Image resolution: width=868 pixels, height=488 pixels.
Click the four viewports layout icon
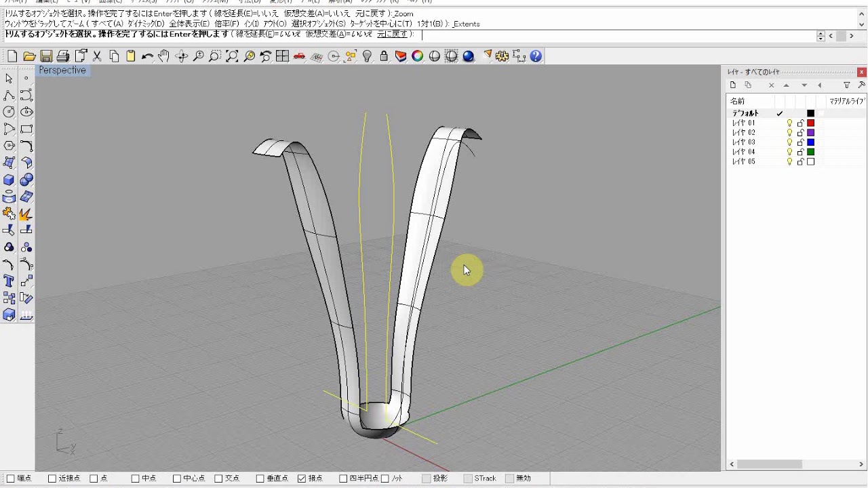pyautogui.click(x=283, y=56)
